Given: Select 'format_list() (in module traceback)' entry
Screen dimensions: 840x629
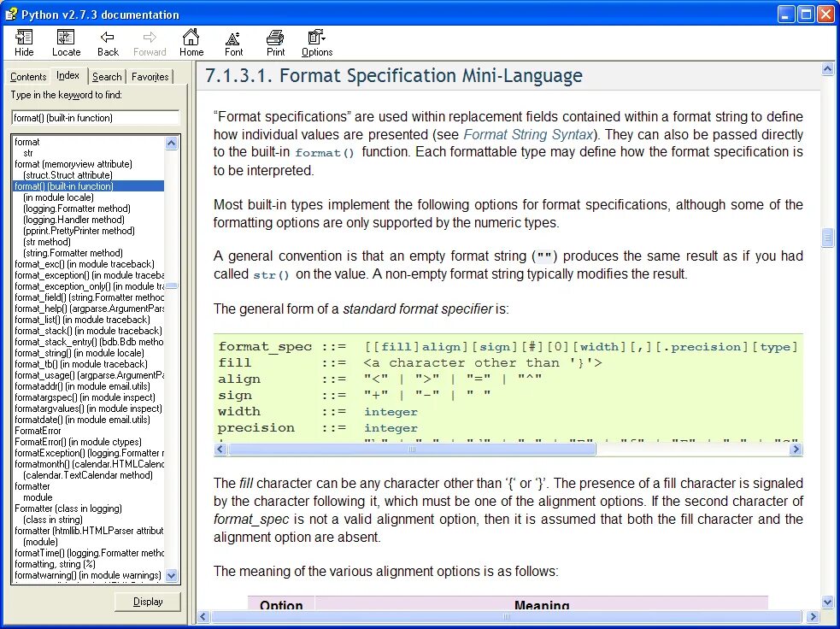Looking at the screenshot, I should coord(82,320).
